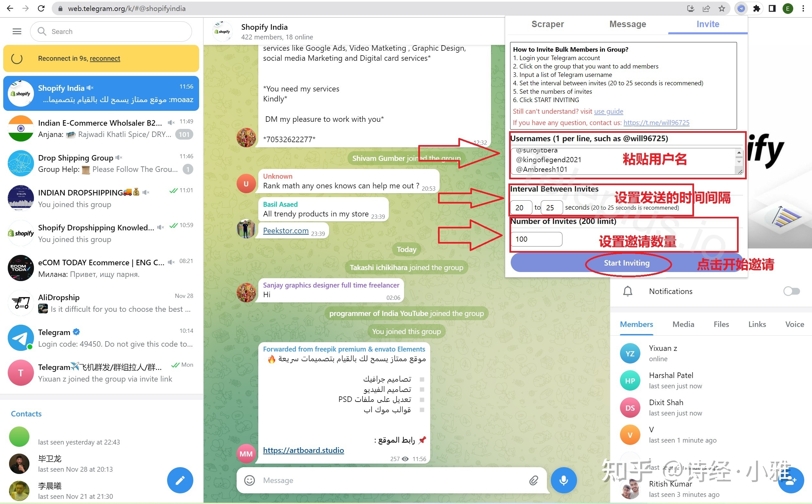Expand the Shopify India group info
Screen dimensions: 812x504
coord(265,30)
